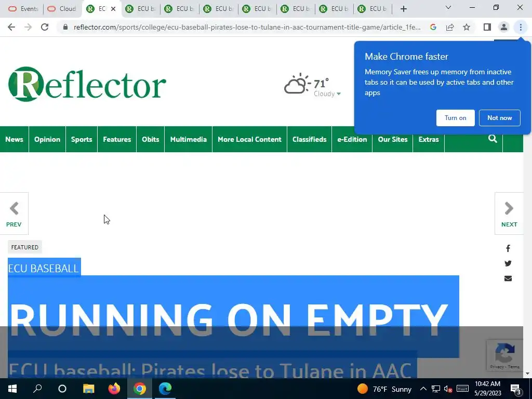Open Windows taskbar search
Screen dimensions: 532x399
point(37,389)
